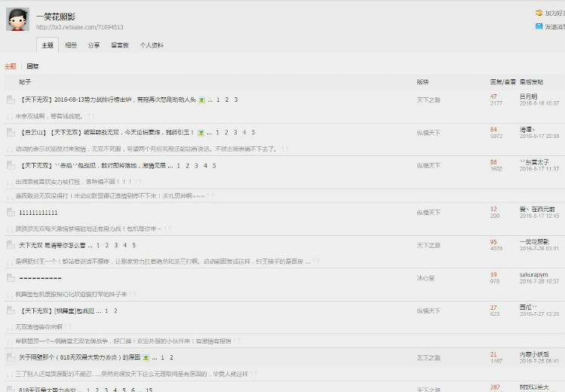Click the send message envelope icon
The height and width of the screenshot is (392, 565).
tap(539, 26)
